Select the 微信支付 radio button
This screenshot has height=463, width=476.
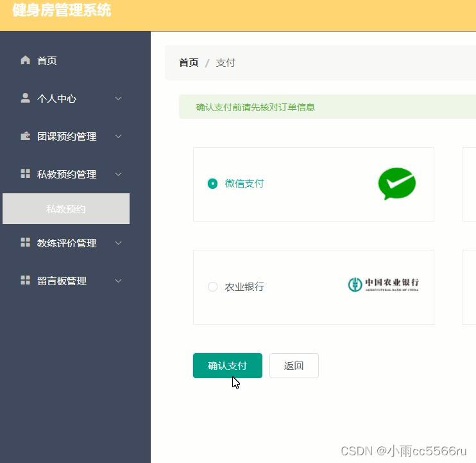click(212, 184)
